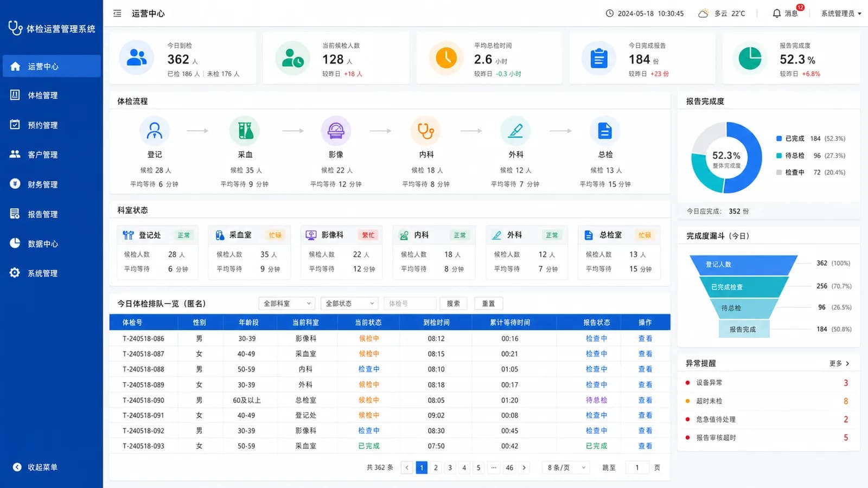Open 体检管理 in sidebar
This screenshot has height=488, width=868.
click(52, 95)
